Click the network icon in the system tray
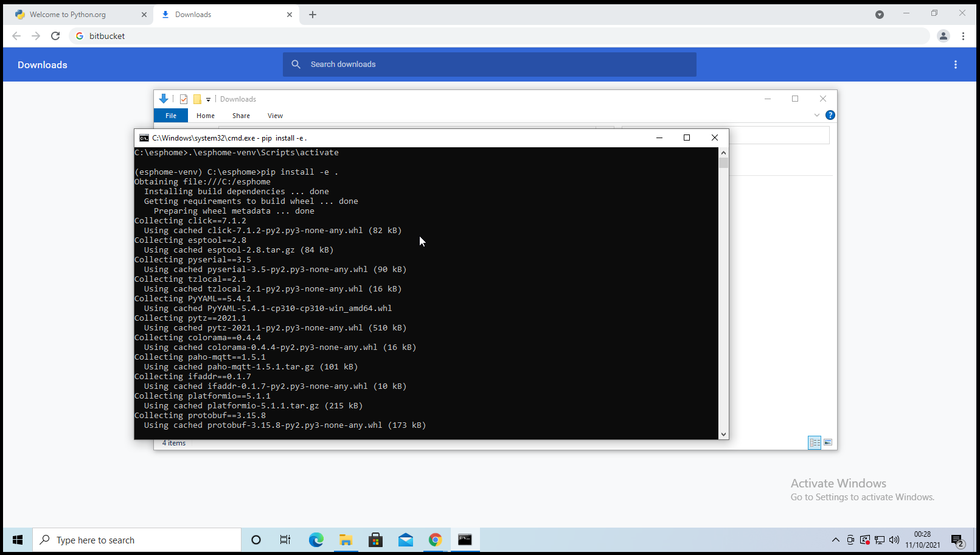 (880, 540)
